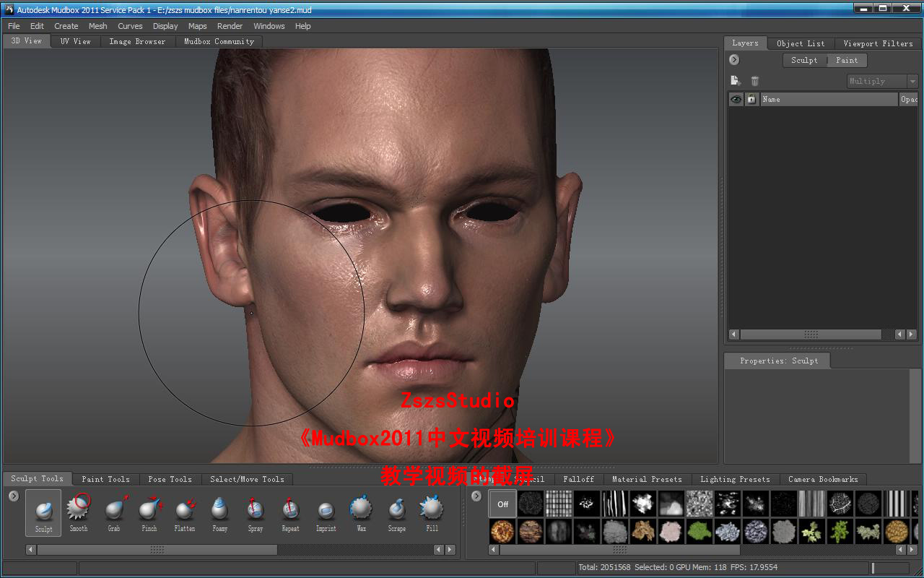Screen dimensions: 924x578
Task: Open the Mesh menu
Action: click(98, 26)
